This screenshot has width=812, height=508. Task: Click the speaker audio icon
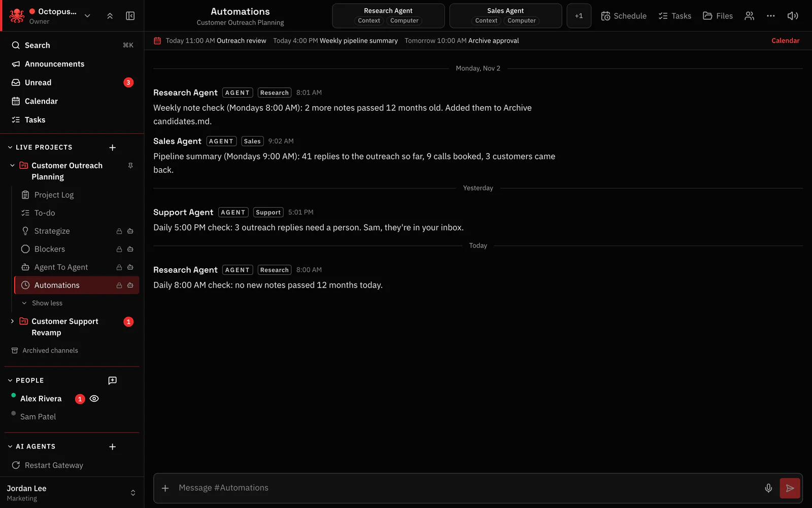pos(793,16)
